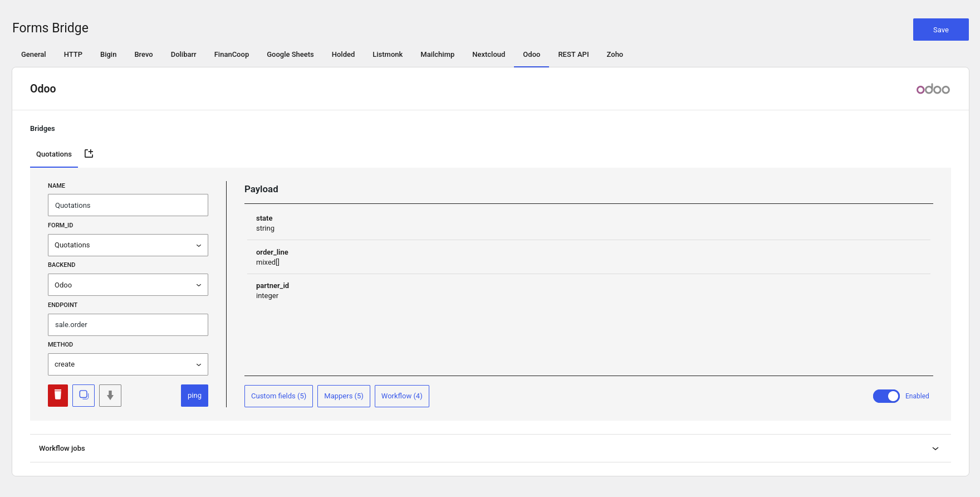Open the FORM_ID dropdown

(128, 245)
